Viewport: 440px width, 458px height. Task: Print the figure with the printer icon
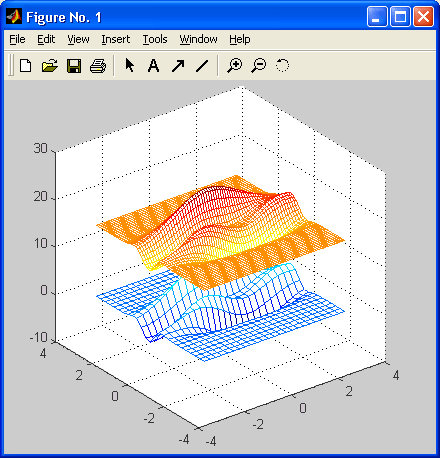pos(98,65)
